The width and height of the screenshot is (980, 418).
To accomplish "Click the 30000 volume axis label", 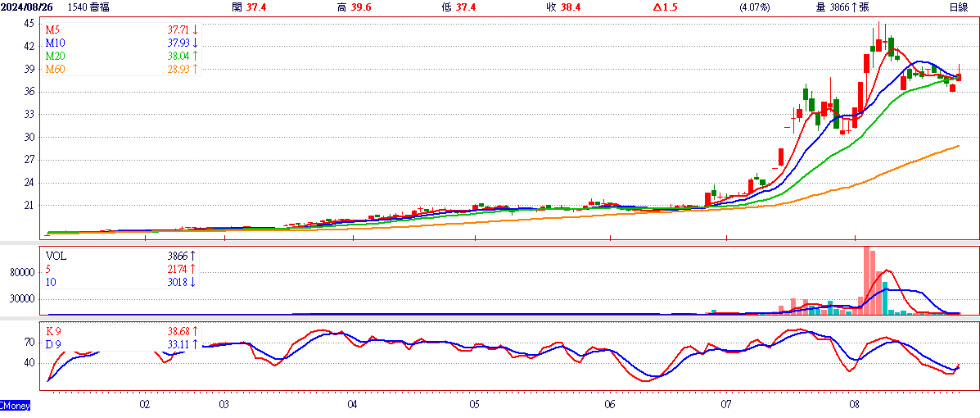I will (x=23, y=299).
